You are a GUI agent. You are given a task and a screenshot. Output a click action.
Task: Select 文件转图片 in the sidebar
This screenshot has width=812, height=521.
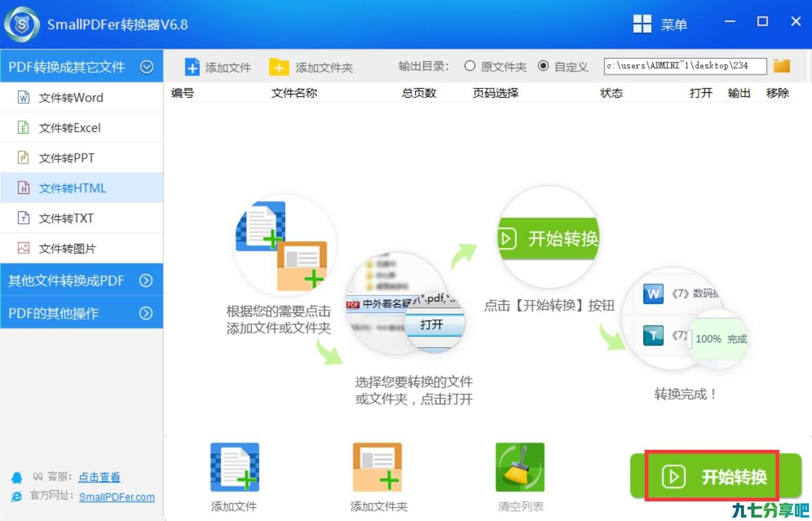[82, 248]
